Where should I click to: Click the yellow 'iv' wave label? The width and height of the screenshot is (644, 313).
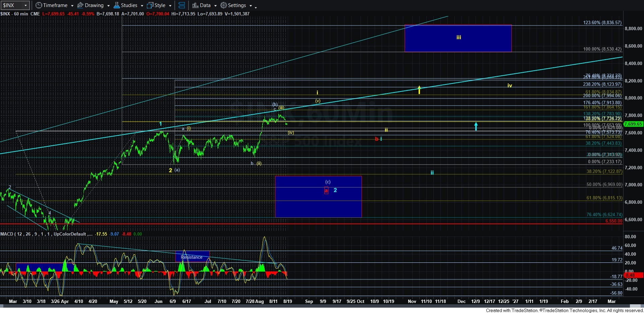[x=509, y=86]
